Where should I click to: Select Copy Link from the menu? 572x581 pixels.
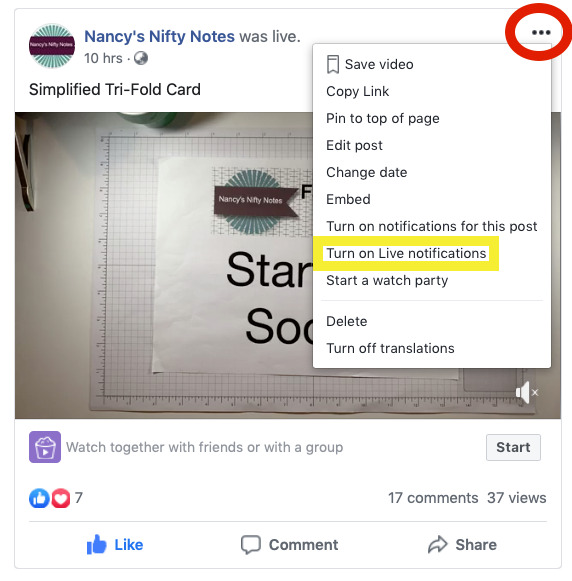(x=358, y=92)
